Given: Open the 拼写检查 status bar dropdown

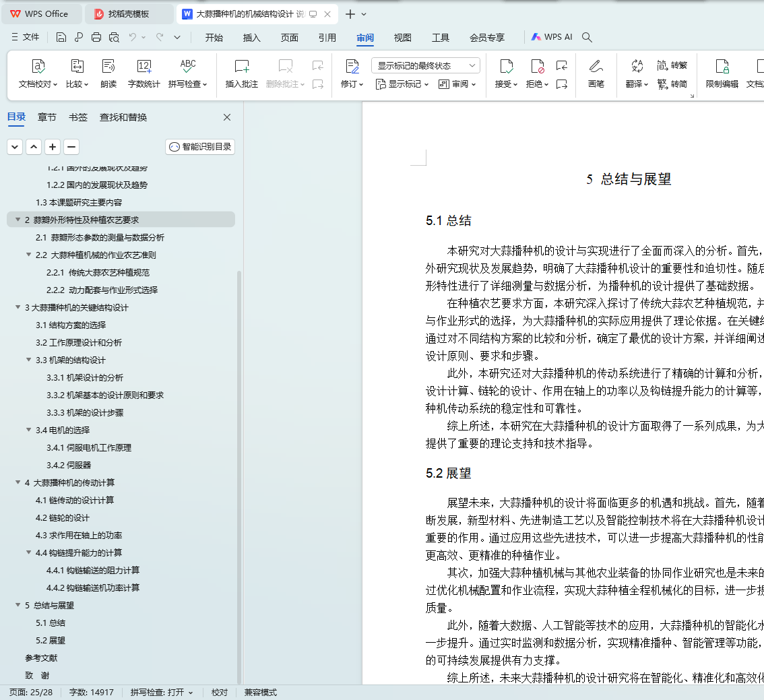Looking at the screenshot, I should pyautogui.click(x=191, y=692).
